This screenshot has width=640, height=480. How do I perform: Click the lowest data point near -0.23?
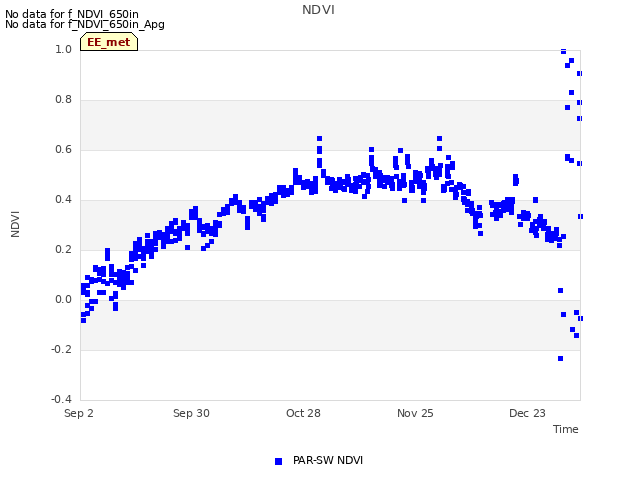click(560, 358)
